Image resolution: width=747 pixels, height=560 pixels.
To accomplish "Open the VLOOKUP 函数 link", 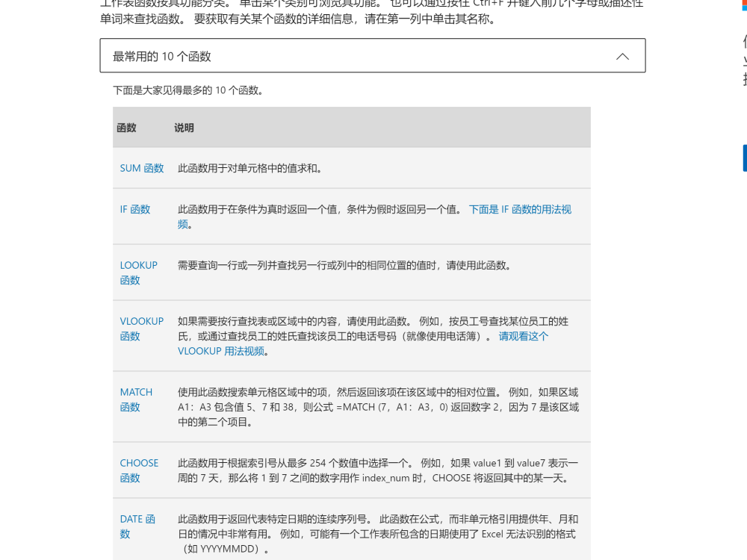I will [x=141, y=329].
